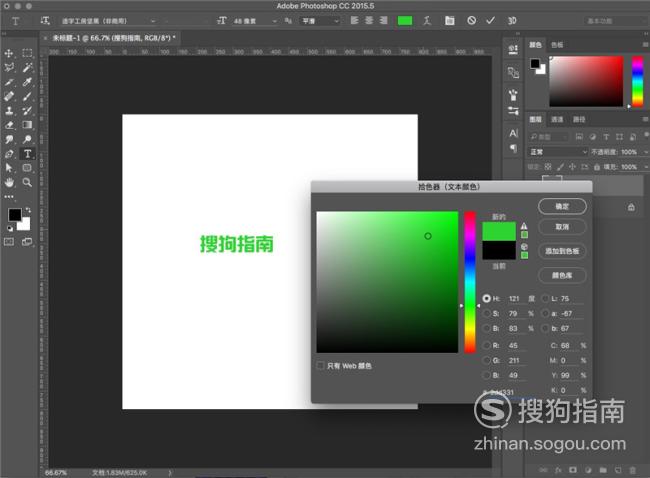
Task: Click the change screen mode icon
Action: tap(27, 242)
